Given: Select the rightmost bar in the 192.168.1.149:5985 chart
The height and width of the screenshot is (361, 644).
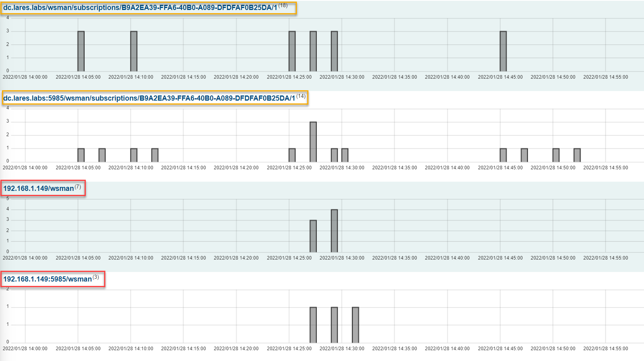Looking at the screenshot, I should point(356,325).
